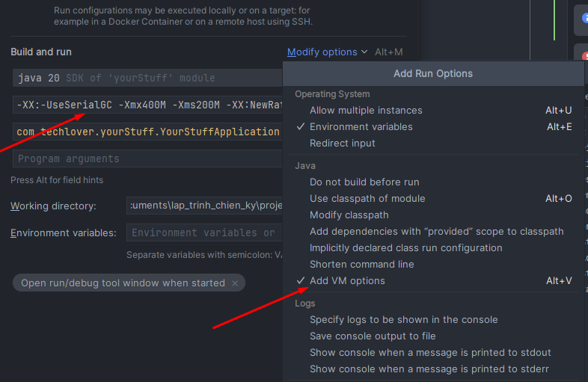Open the Modify options dropdown
The width and height of the screenshot is (588, 382).
coord(327,52)
